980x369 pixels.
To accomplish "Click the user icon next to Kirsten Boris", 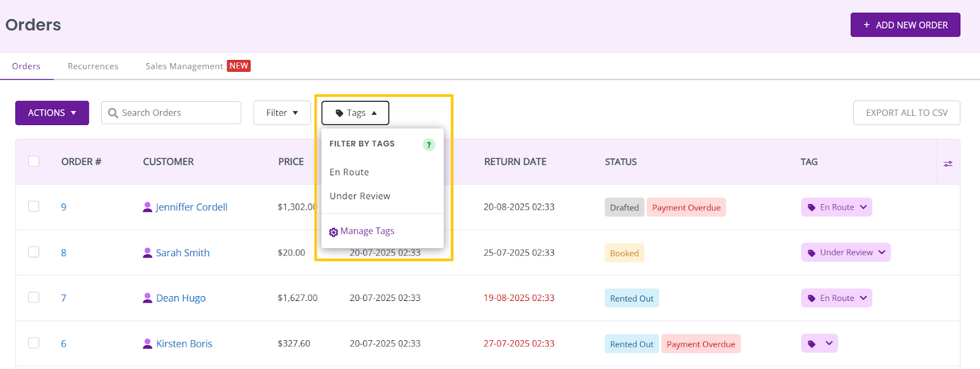I will click(x=147, y=343).
